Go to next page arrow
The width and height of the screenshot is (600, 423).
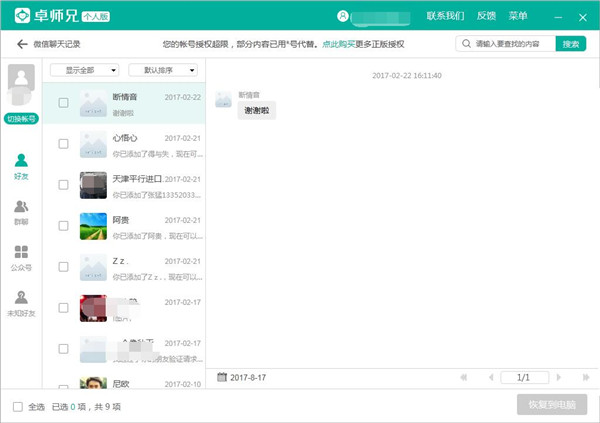click(x=559, y=377)
